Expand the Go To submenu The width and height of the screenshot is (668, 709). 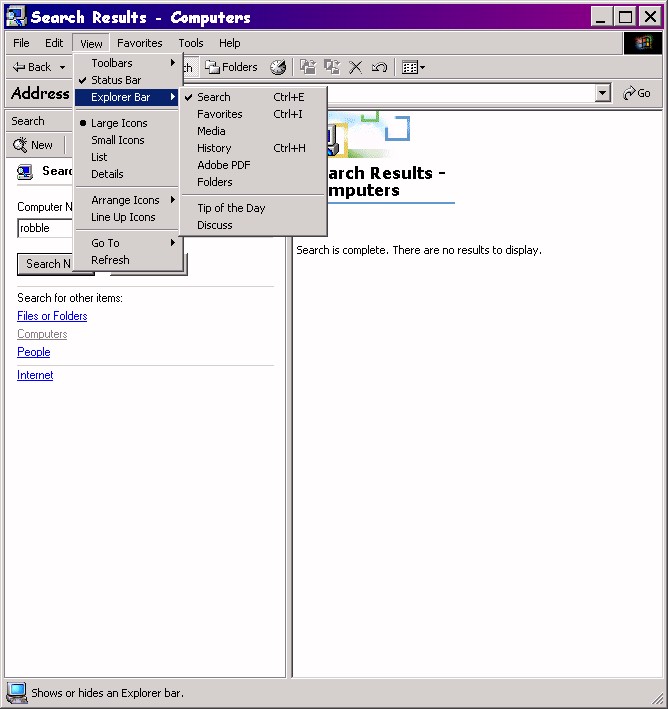pos(127,243)
